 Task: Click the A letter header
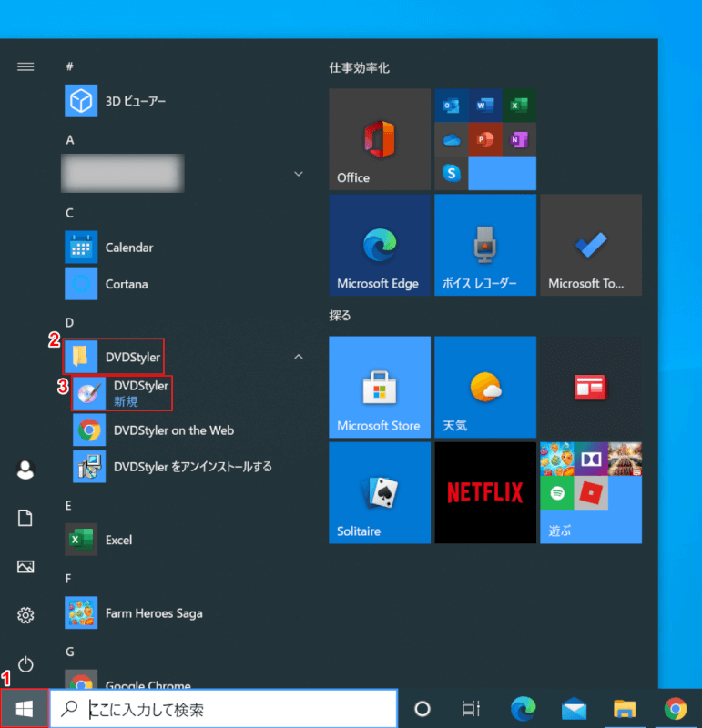pyautogui.click(x=70, y=140)
